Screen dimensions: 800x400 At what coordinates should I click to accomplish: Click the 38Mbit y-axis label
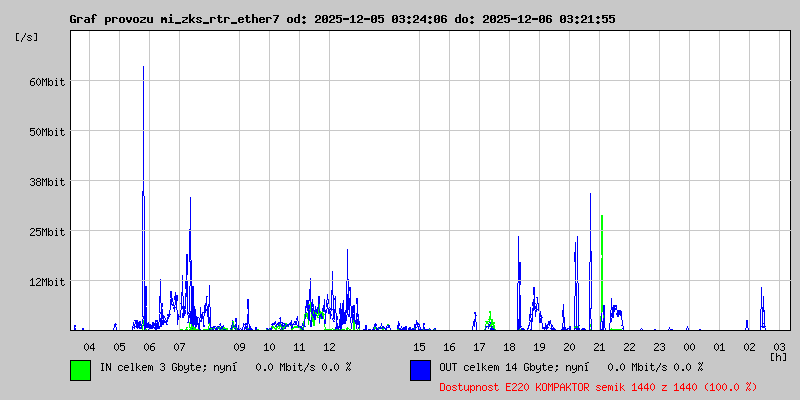coord(47,182)
